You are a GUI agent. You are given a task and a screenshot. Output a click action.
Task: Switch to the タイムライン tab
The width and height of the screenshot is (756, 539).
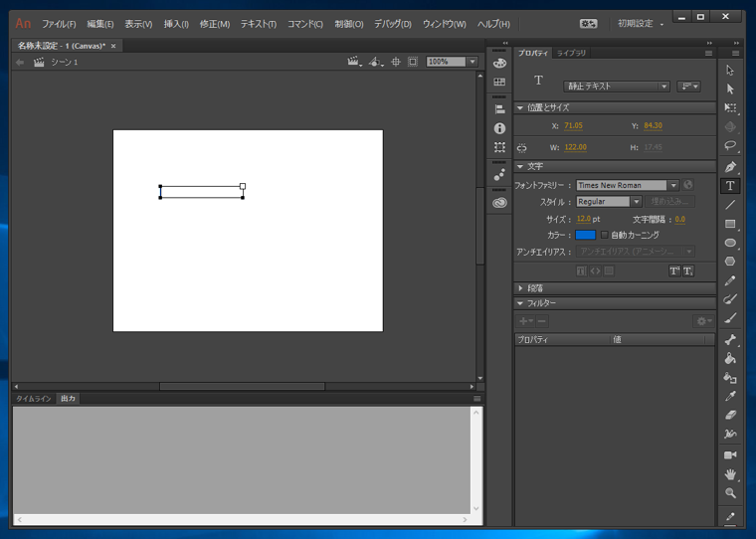point(33,399)
